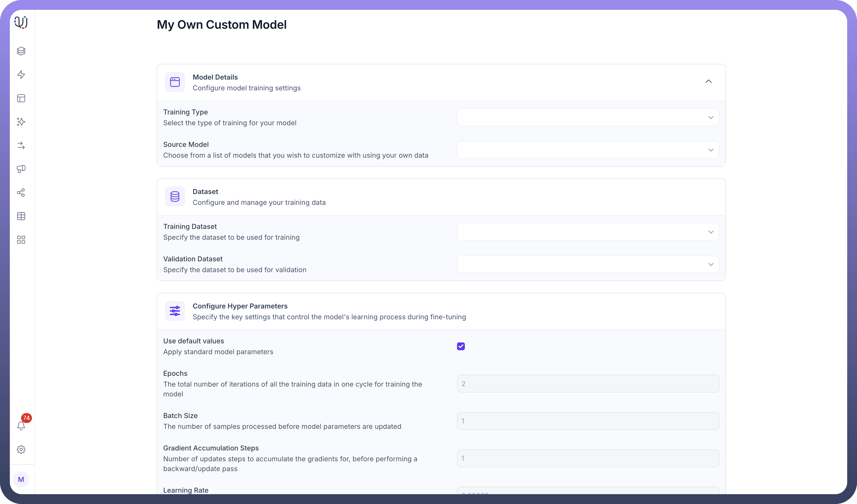Click the table grid sidebar icon
857x504 pixels.
pyautogui.click(x=21, y=216)
